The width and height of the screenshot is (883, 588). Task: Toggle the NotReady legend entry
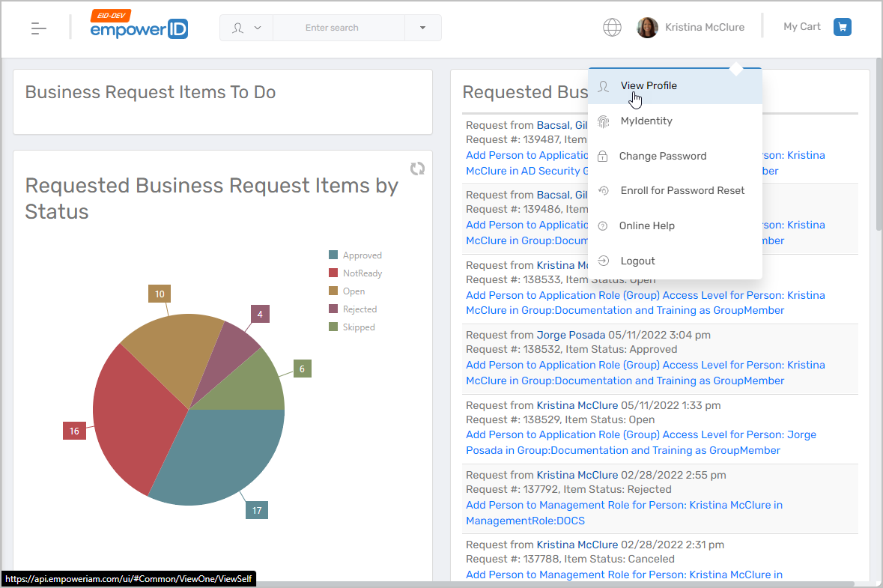point(362,273)
